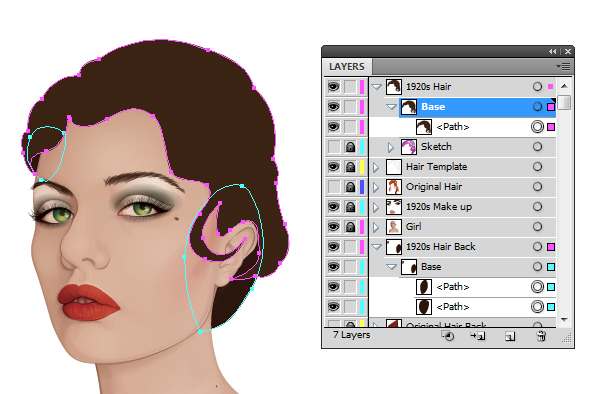This screenshot has height=394, width=595.
Task: Click the Layers panel scroll down arrow
Action: (564, 320)
